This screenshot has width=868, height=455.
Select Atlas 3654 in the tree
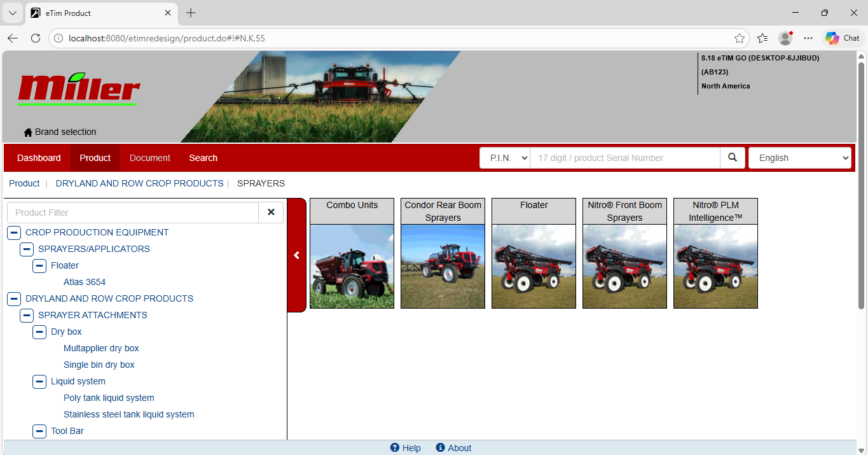(85, 283)
